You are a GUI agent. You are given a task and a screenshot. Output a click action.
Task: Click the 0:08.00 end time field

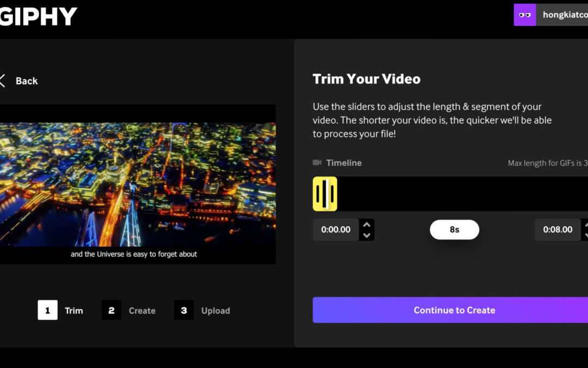[558, 230]
